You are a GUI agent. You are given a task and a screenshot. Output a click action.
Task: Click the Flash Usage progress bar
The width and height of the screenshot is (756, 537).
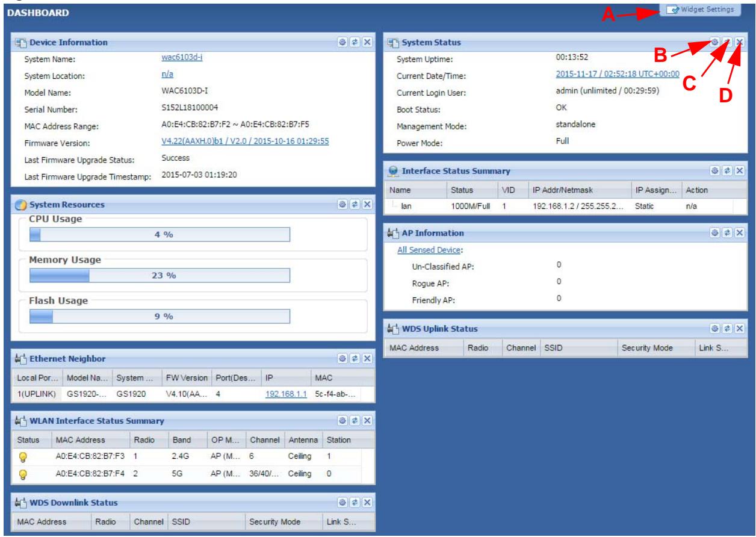160,316
